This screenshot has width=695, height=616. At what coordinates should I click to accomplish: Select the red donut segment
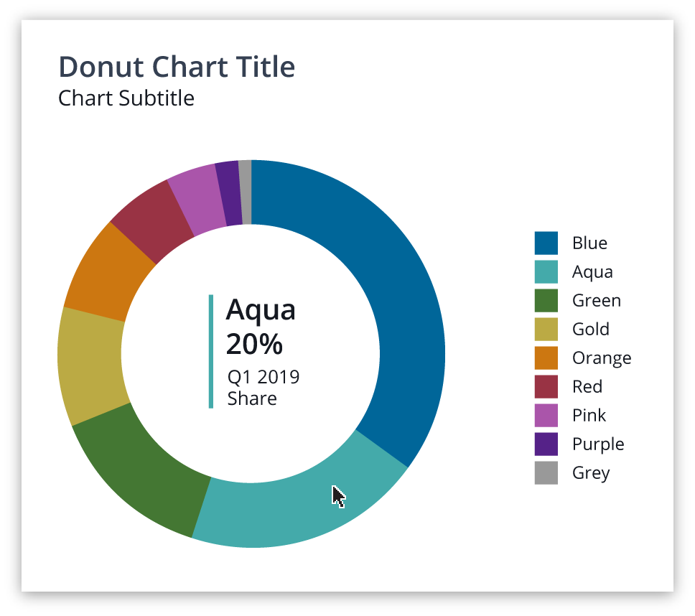coord(151,218)
